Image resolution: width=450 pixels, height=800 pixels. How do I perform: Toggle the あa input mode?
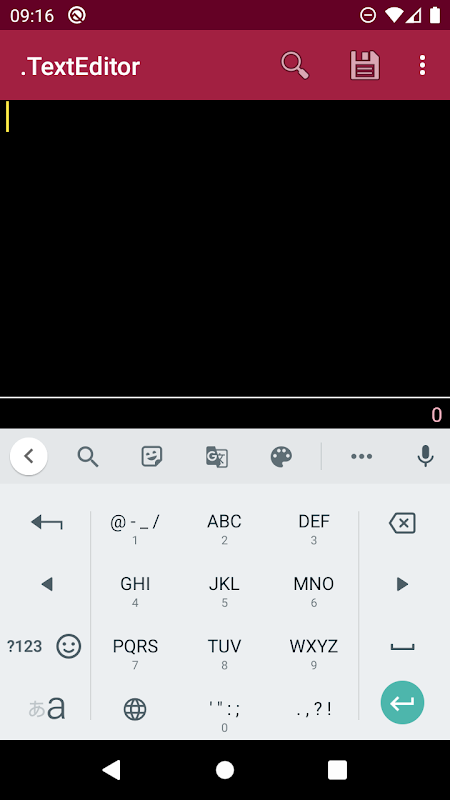(x=46, y=708)
